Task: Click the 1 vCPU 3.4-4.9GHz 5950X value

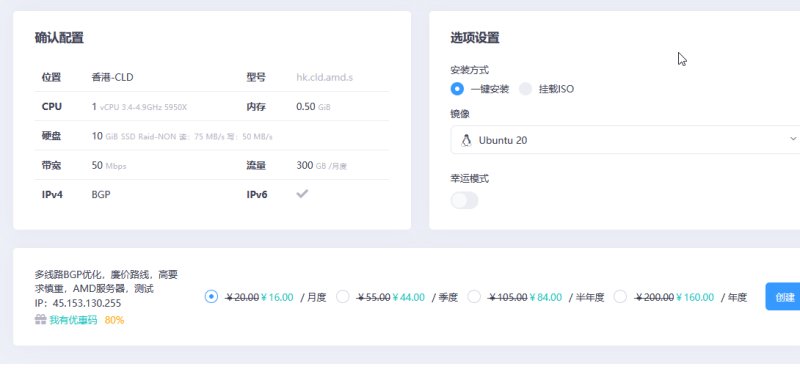Action: pyautogui.click(x=139, y=107)
